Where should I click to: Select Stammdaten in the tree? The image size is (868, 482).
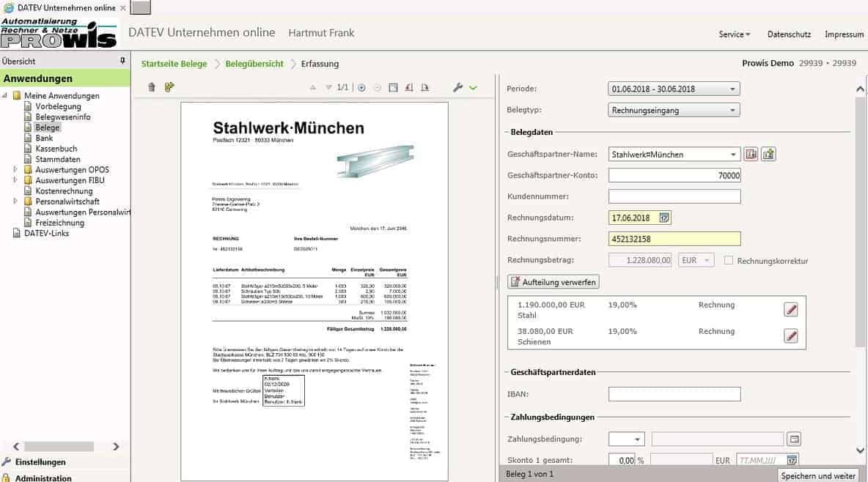tap(58, 160)
